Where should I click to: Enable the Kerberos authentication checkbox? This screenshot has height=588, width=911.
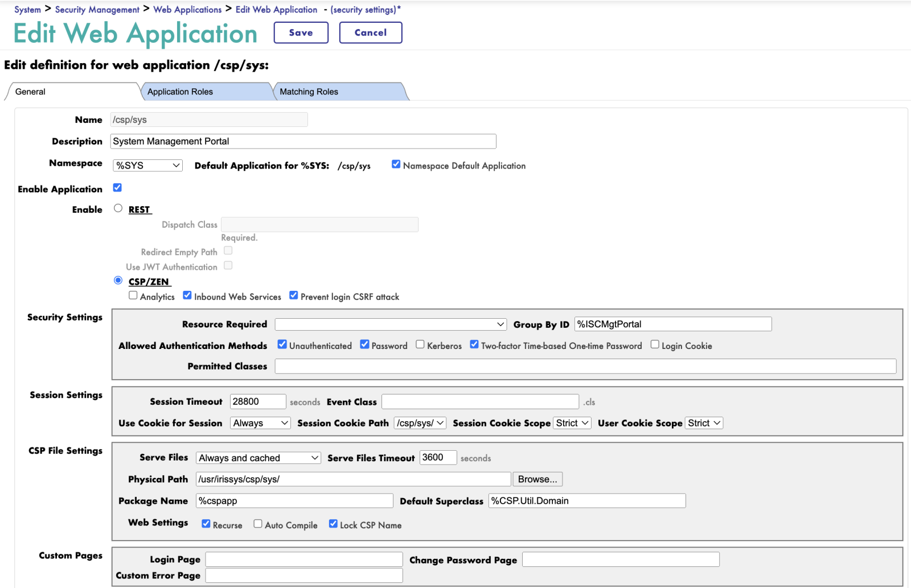point(420,344)
